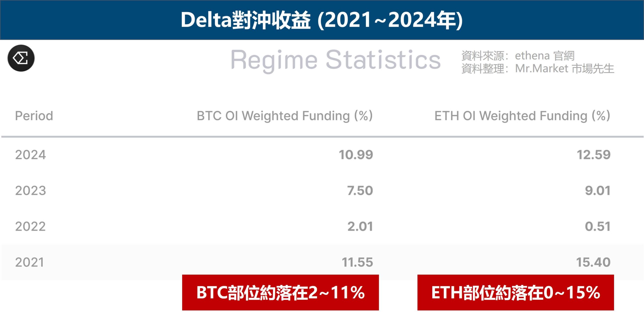Image resolution: width=644 pixels, height=312 pixels.
Task: Select the 2023 period row label
Action: (30, 190)
